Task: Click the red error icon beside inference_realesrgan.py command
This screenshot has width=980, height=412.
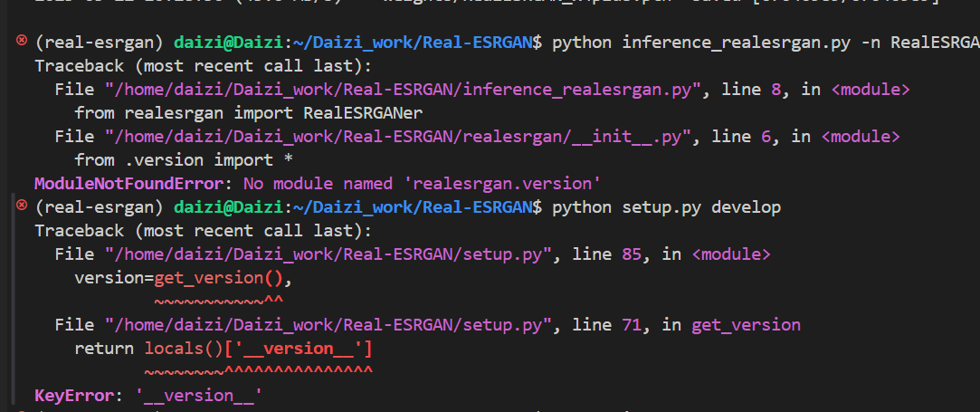Action: (21, 40)
